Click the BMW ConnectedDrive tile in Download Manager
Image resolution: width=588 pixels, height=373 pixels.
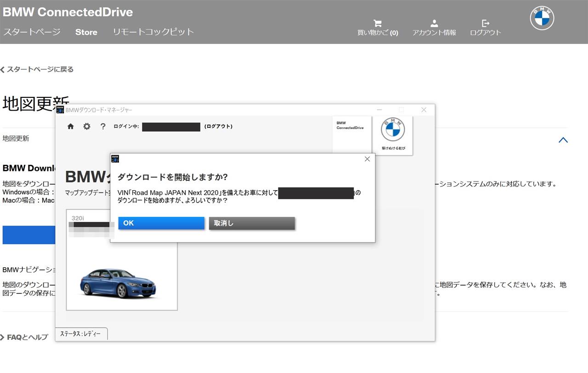[352, 136]
